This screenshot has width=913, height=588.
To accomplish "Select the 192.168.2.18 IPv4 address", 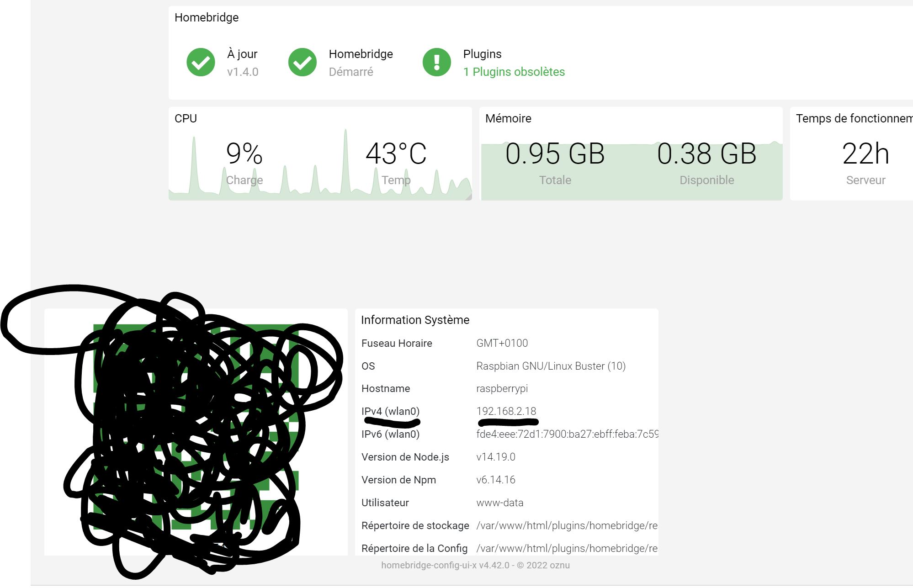I will click(506, 411).
